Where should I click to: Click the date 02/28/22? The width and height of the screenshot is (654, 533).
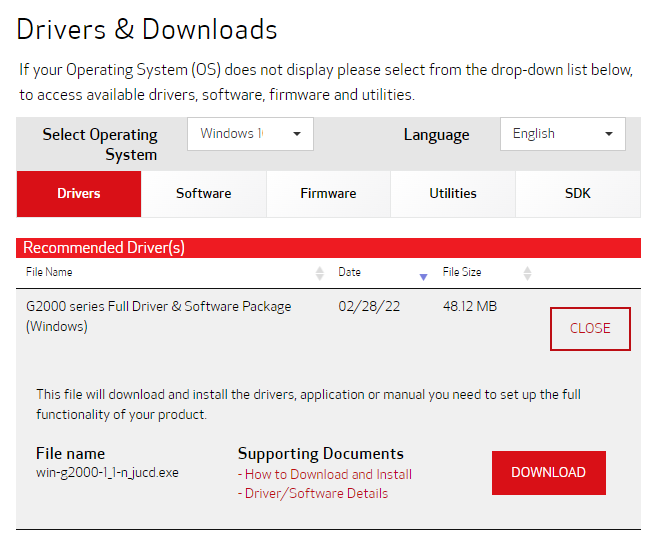point(369,307)
